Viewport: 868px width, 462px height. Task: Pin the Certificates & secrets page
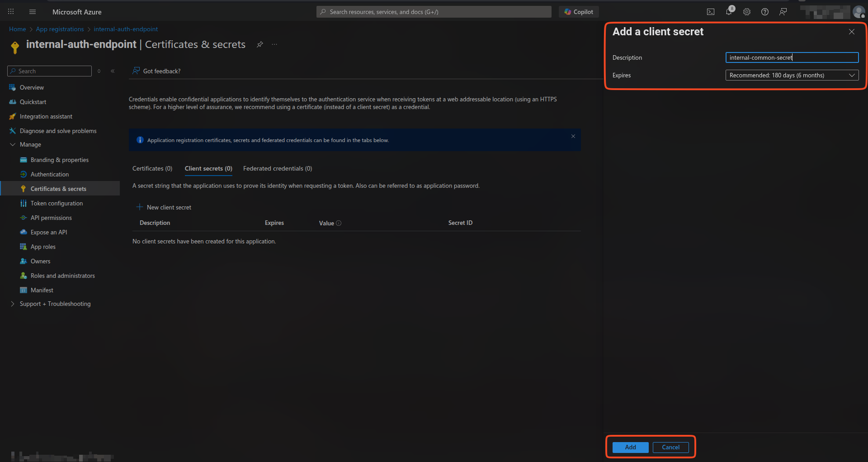coord(259,44)
